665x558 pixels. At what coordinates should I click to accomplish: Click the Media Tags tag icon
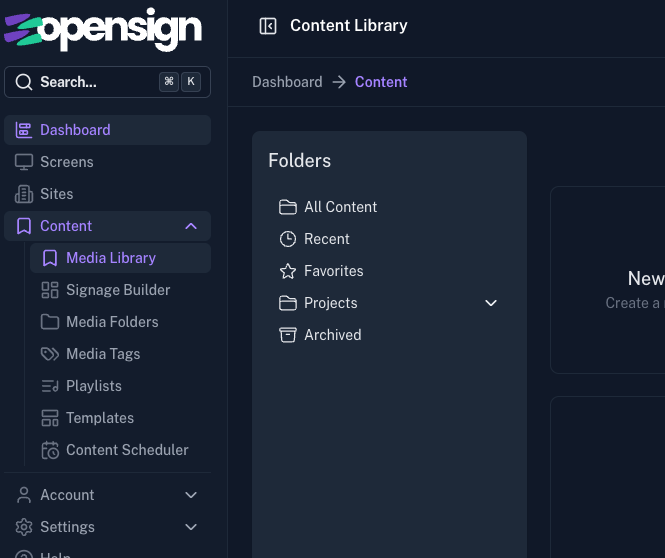coord(50,354)
